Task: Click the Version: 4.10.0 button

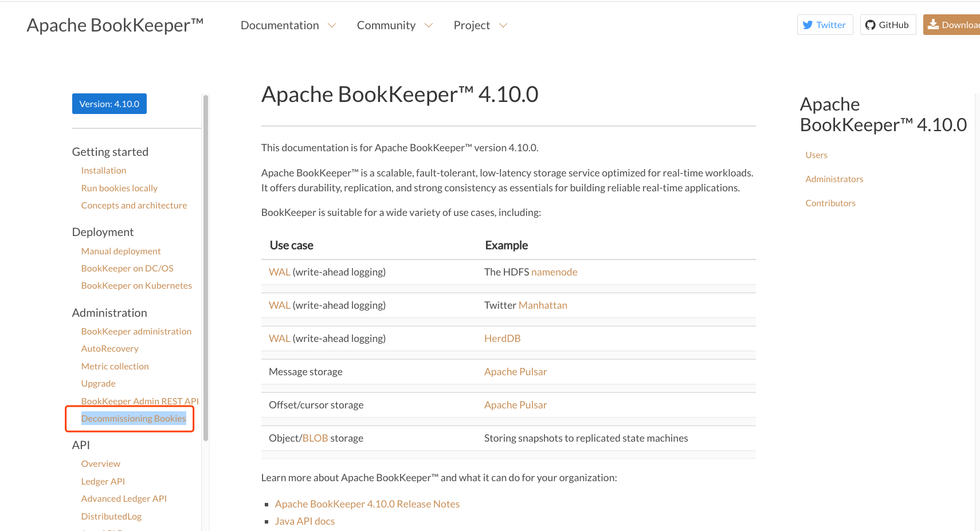Action: [109, 104]
